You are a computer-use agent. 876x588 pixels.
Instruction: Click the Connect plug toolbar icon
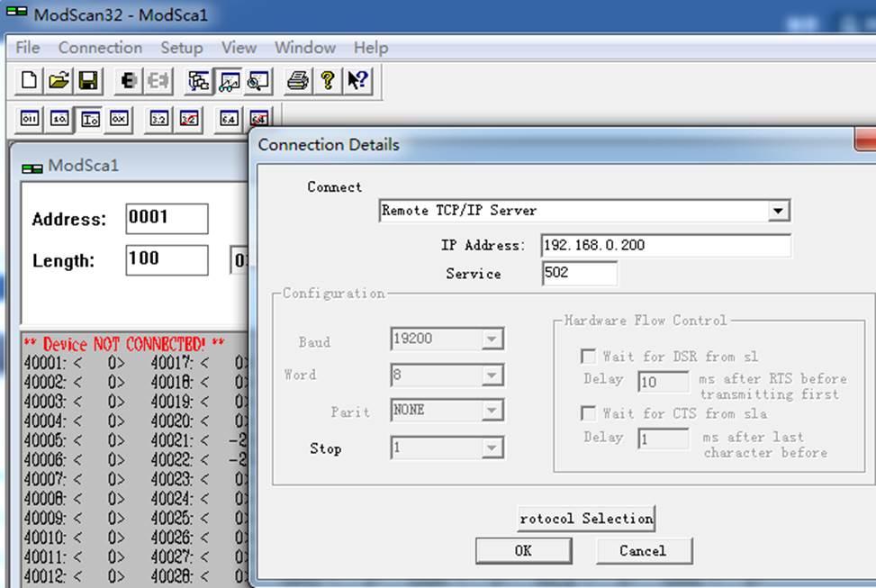pos(129,80)
